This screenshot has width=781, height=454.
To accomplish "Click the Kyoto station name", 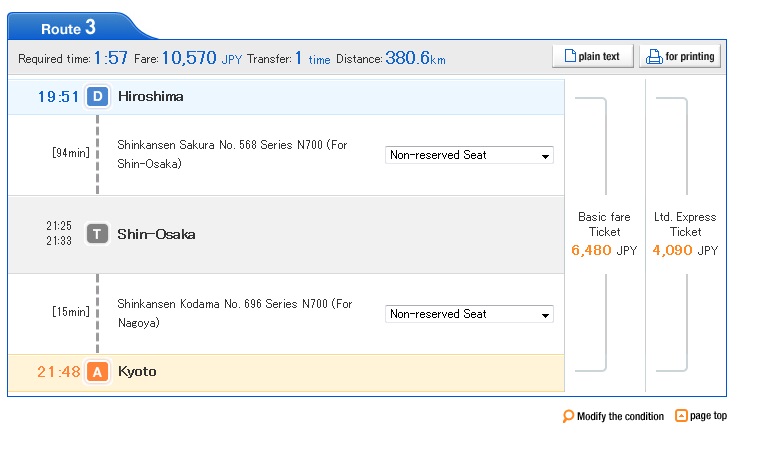I will point(137,371).
